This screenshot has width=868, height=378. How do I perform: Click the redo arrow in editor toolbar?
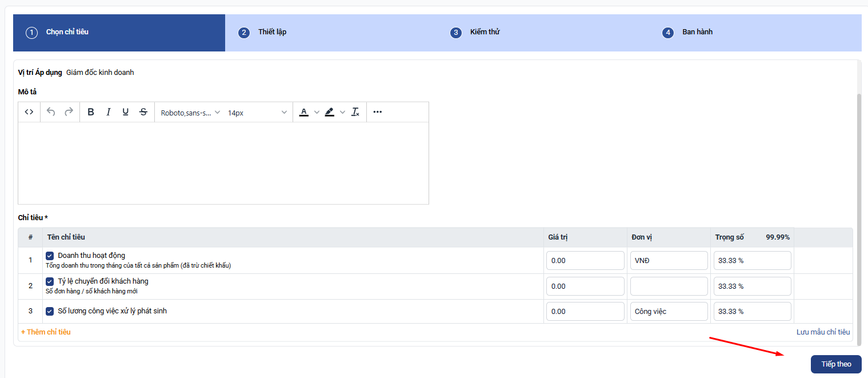[x=69, y=112]
